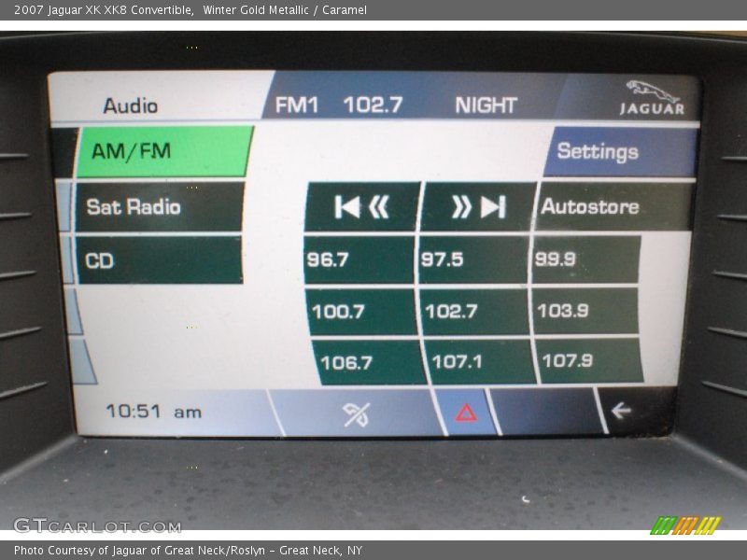Tune to preset 100.7

(362, 312)
